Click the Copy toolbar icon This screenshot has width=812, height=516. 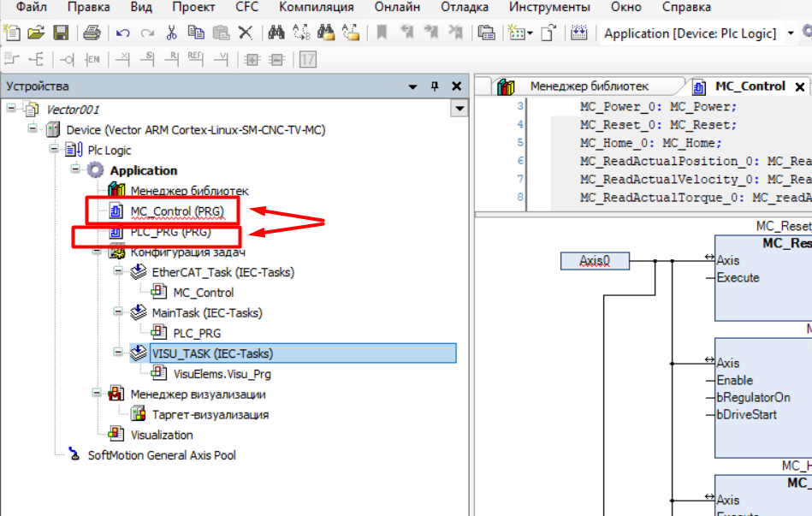[196, 33]
